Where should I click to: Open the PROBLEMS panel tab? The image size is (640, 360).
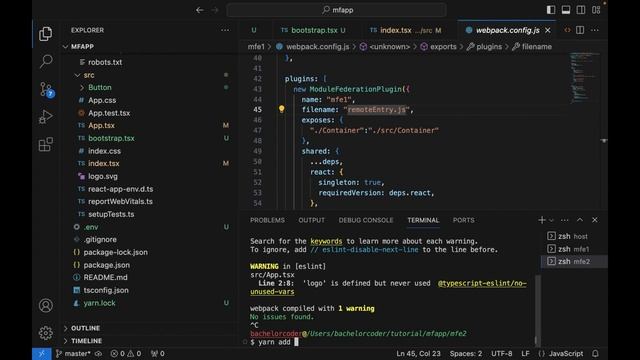(267, 220)
